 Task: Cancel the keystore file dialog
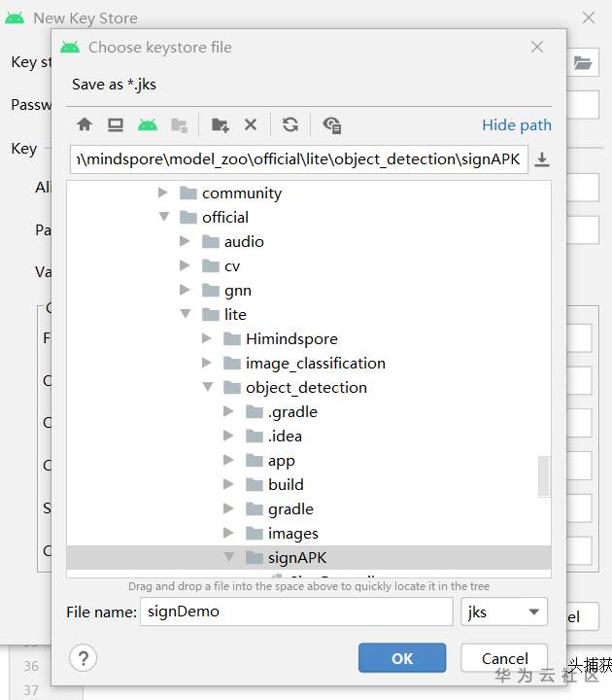coord(504,658)
